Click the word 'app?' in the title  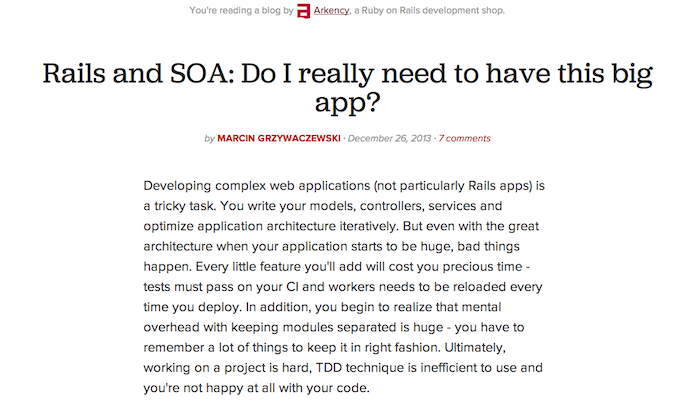pos(347,104)
